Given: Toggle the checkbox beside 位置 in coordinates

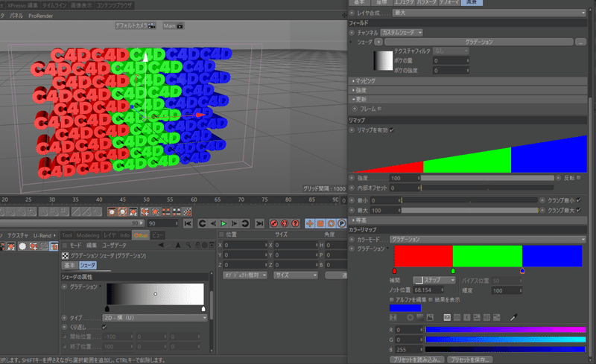Looking at the screenshot, I should [221, 234].
